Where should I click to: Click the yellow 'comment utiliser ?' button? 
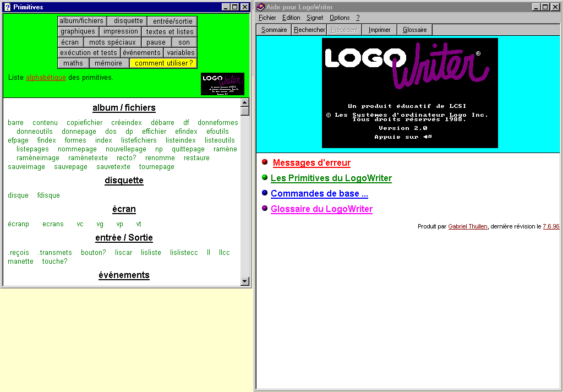click(163, 63)
